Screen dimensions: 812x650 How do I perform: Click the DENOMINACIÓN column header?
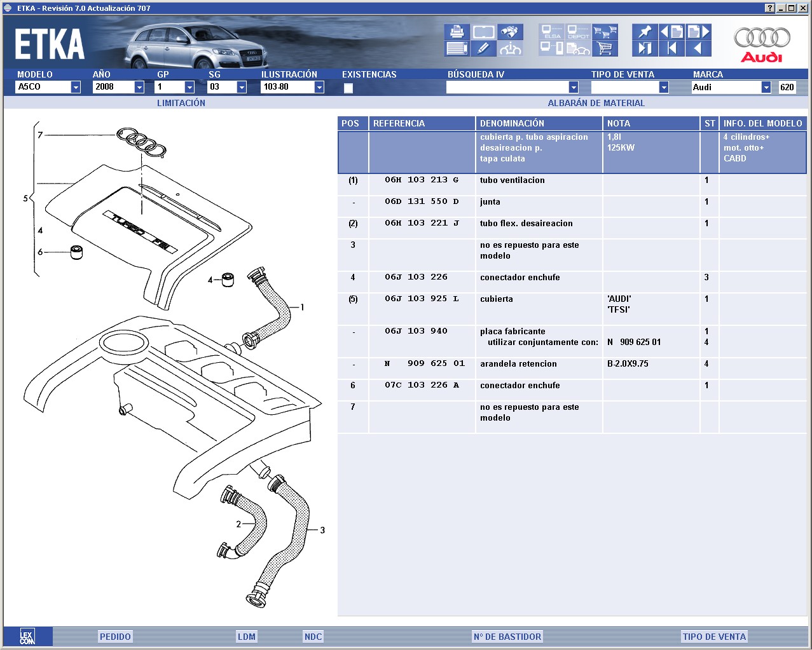(x=539, y=123)
